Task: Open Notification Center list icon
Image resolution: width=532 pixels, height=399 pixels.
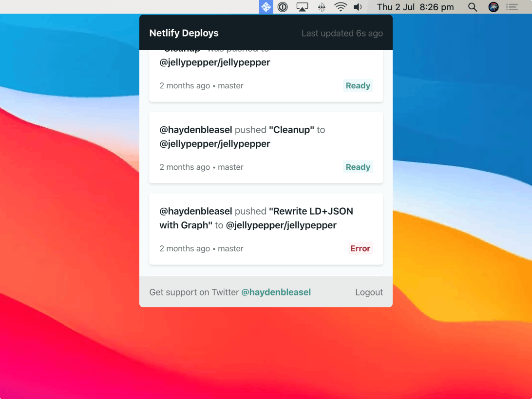Action: pyautogui.click(x=512, y=7)
